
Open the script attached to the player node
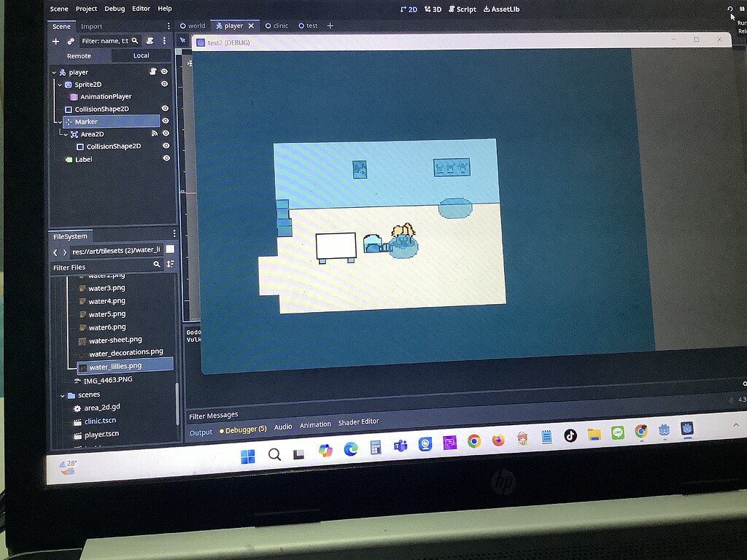click(x=153, y=71)
